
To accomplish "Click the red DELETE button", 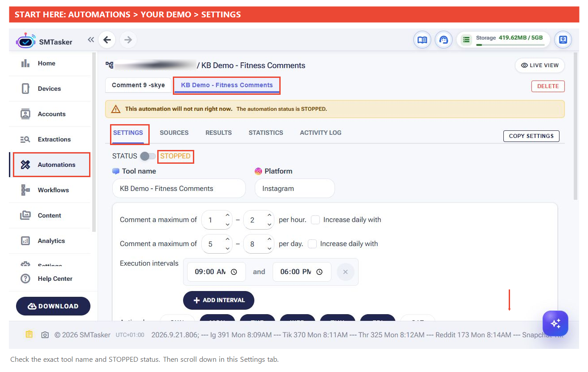I will point(548,86).
